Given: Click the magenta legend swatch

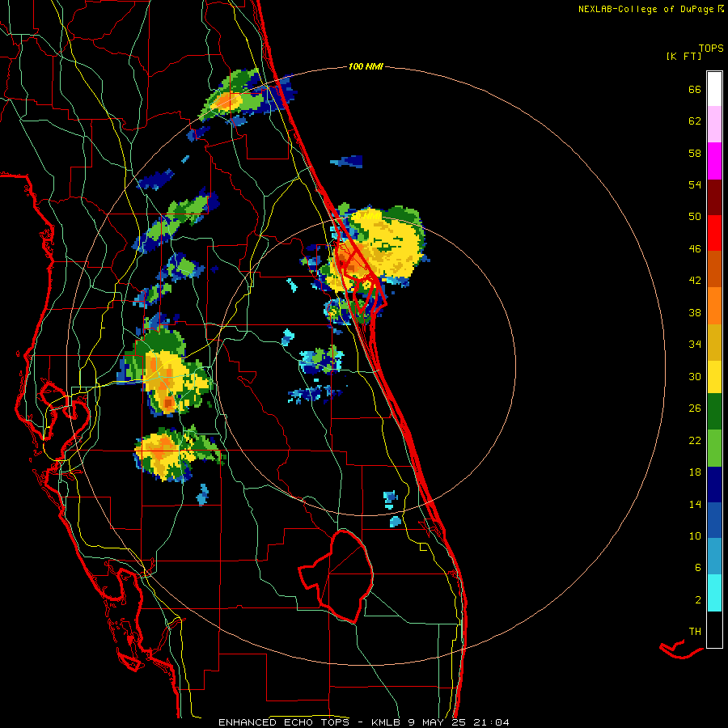Looking at the screenshot, I should [714, 161].
